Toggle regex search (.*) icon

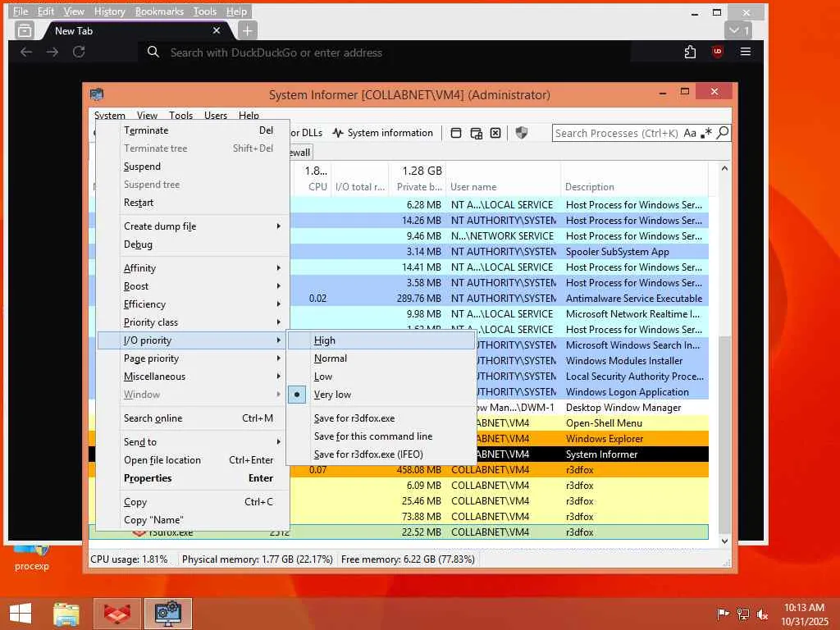coord(706,133)
